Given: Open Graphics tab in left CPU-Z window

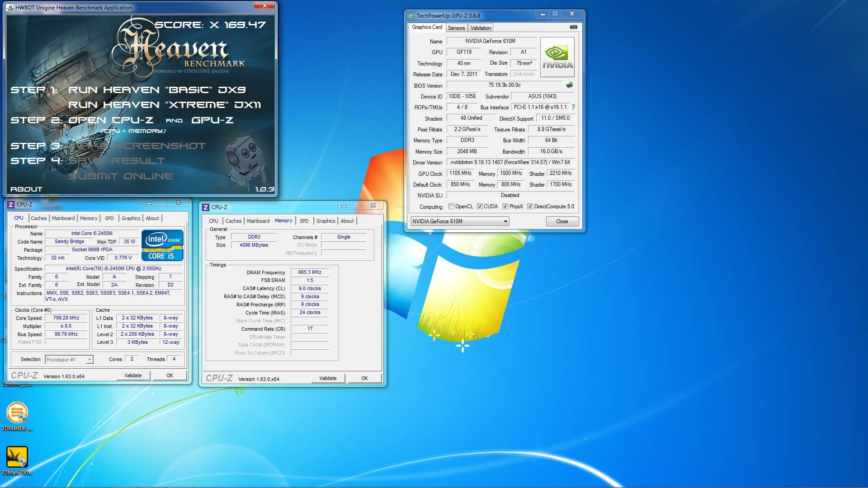Looking at the screenshot, I should 131,218.
